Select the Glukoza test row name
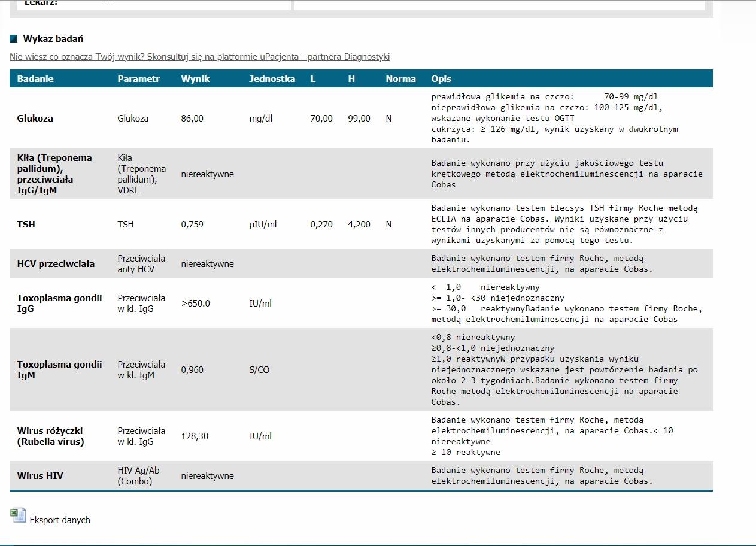This screenshot has height=546, width=756. [35, 119]
